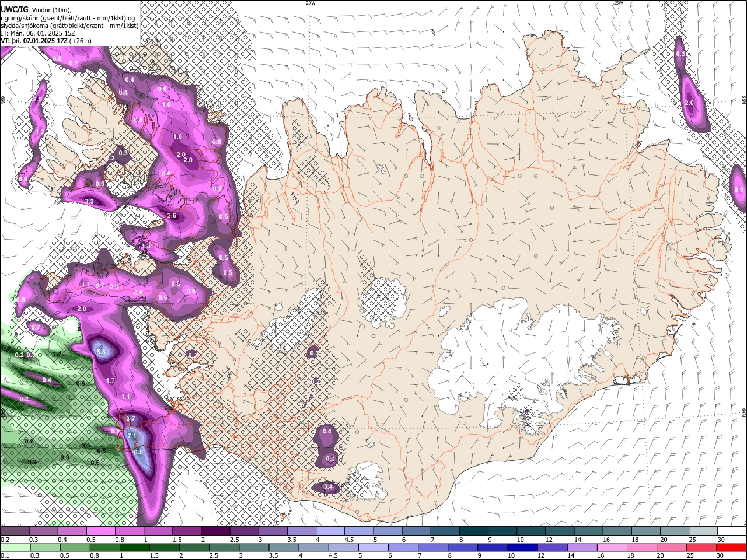Click the light gray 25–30 snow legend swatch

coord(703,531)
